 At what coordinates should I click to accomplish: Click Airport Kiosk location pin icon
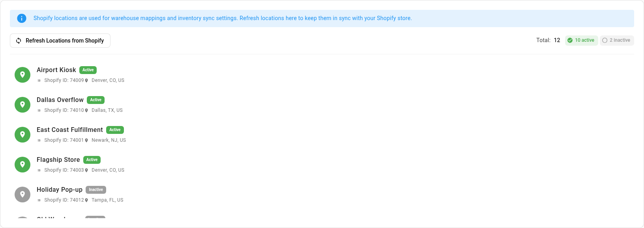coord(22,75)
